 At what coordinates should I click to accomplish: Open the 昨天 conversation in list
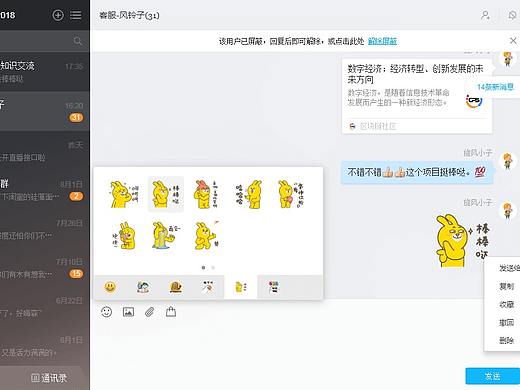[x=45, y=150]
